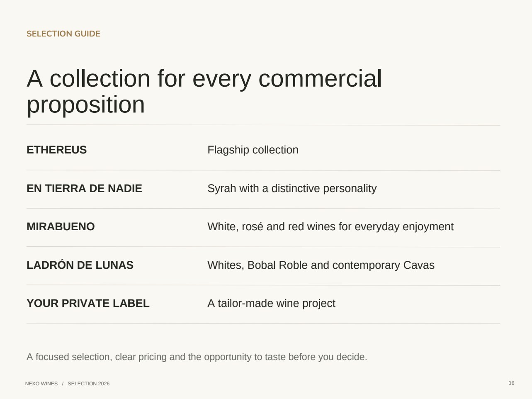
Task: Select 'Syrah with a distinctive personality' text
Action: pos(292,188)
